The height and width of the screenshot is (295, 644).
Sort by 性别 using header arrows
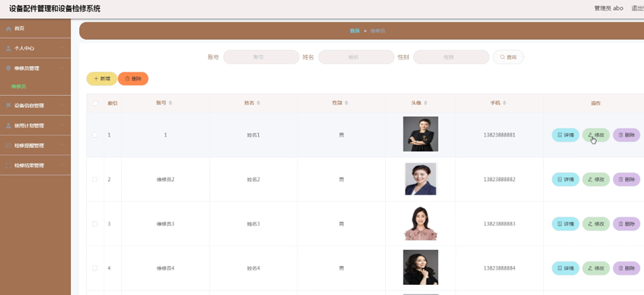[x=347, y=103]
